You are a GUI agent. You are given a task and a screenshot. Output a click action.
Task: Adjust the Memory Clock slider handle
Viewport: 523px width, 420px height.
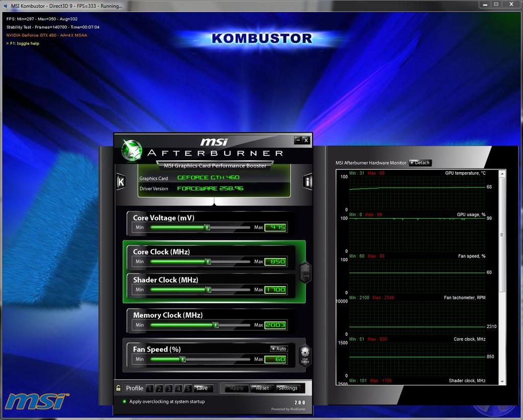pos(216,325)
